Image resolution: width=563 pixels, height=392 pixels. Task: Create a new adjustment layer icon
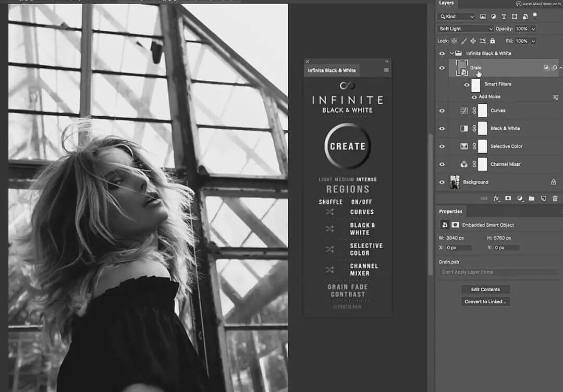tap(520, 199)
